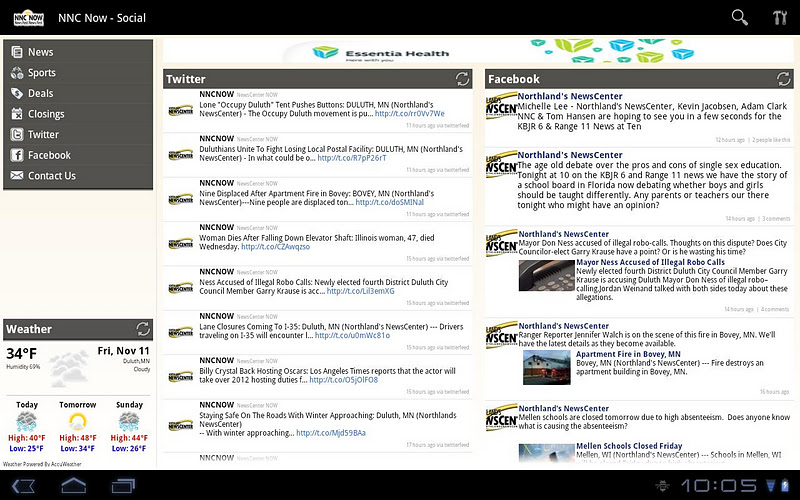This screenshot has width=800, height=500.
Task: Click 'Woman Dies After Falling Down Elevator Shaft' tweet
Action: pos(317,242)
